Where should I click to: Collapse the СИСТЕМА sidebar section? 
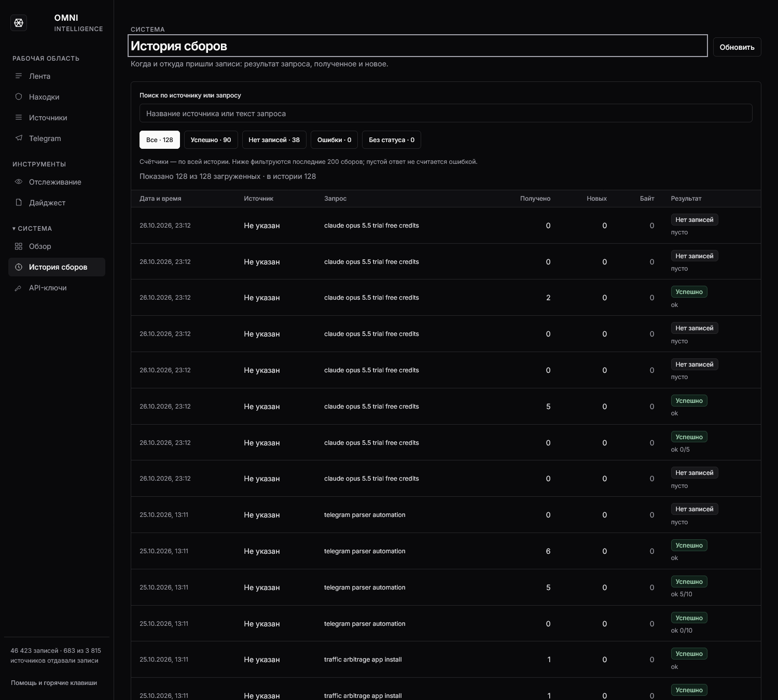pyautogui.click(x=32, y=229)
